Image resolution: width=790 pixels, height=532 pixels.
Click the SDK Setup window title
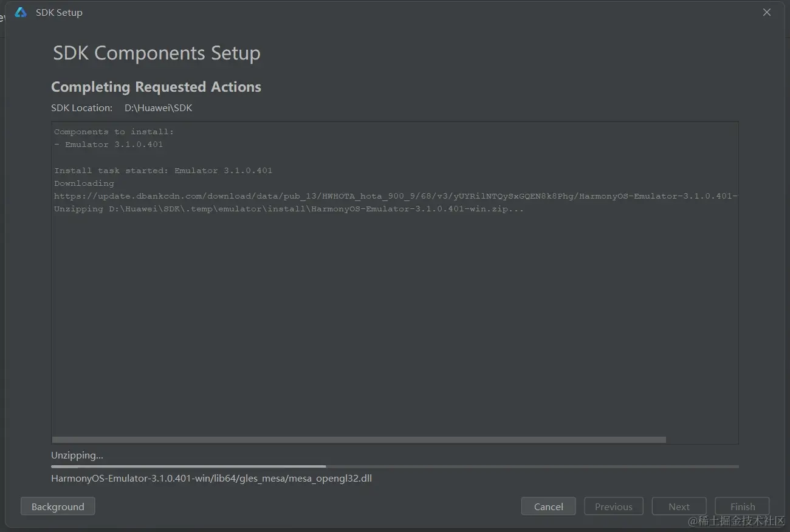tap(59, 13)
